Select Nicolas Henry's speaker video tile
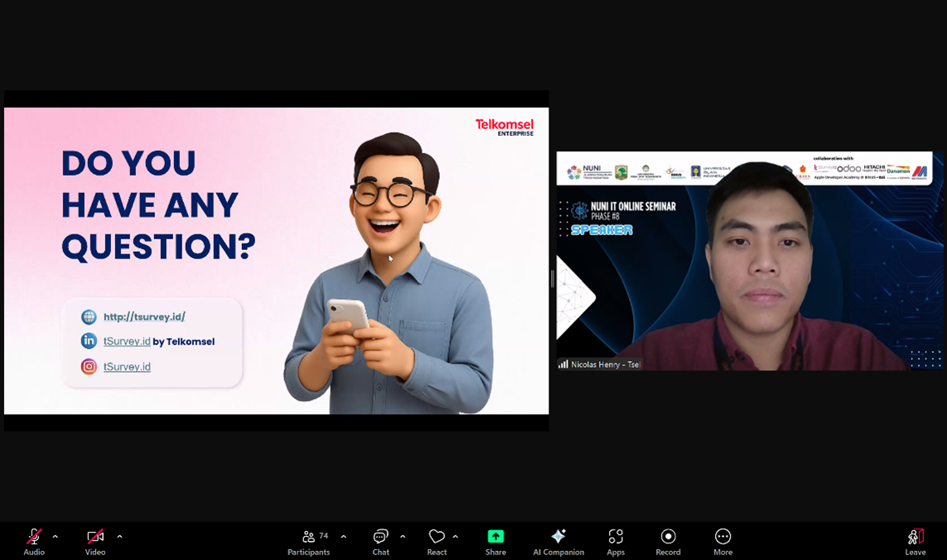This screenshot has height=560, width=947. pyautogui.click(x=750, y=260)
